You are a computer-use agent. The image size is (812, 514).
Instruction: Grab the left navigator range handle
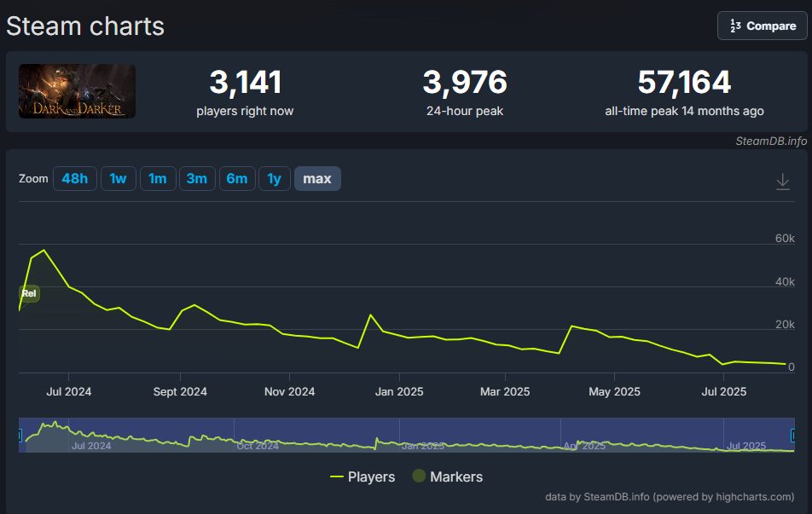point(20,436)
